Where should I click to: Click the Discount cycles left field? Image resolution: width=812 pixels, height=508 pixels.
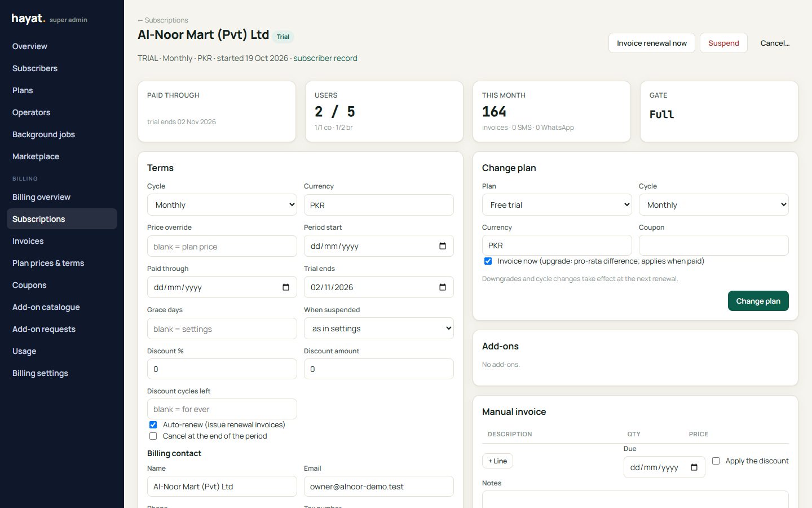click(222, 409)
